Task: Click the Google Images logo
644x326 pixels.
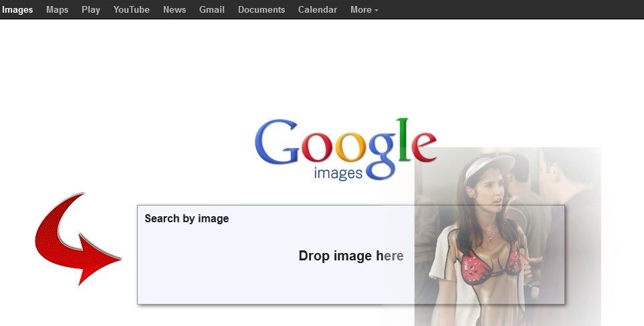Action: [346, 149]
